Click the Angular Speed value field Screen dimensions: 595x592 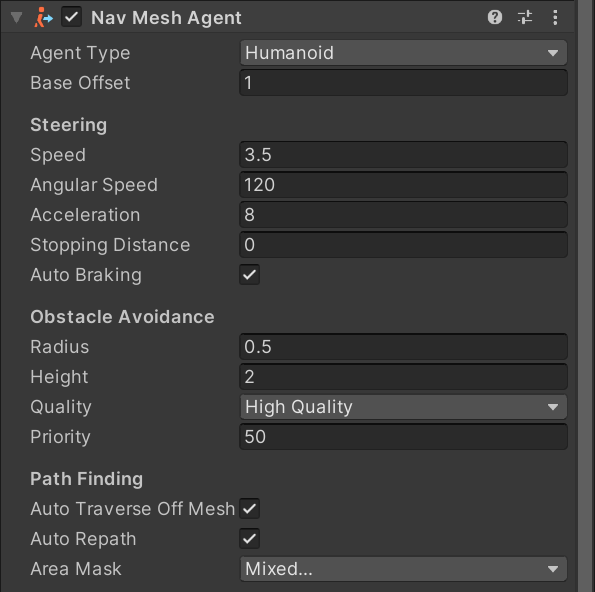pyautogui.click(x=403, y=185)
